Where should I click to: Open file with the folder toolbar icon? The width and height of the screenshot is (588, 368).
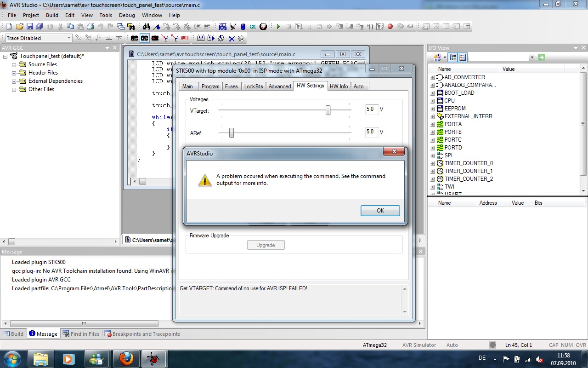pos(19,26)
